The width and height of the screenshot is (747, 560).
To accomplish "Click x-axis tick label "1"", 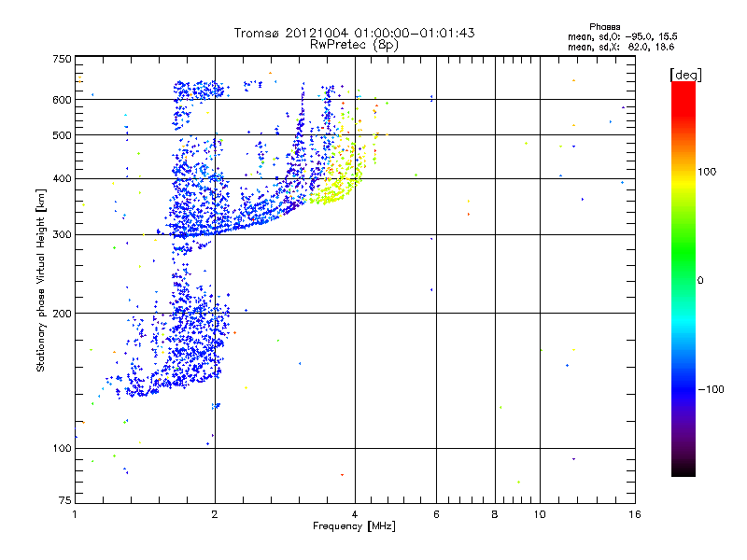I will tap(75, 514).
